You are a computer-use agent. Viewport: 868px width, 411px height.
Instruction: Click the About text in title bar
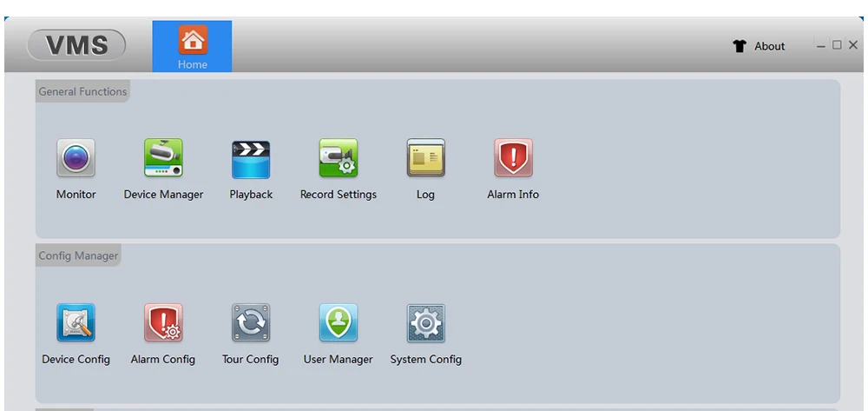769,47
